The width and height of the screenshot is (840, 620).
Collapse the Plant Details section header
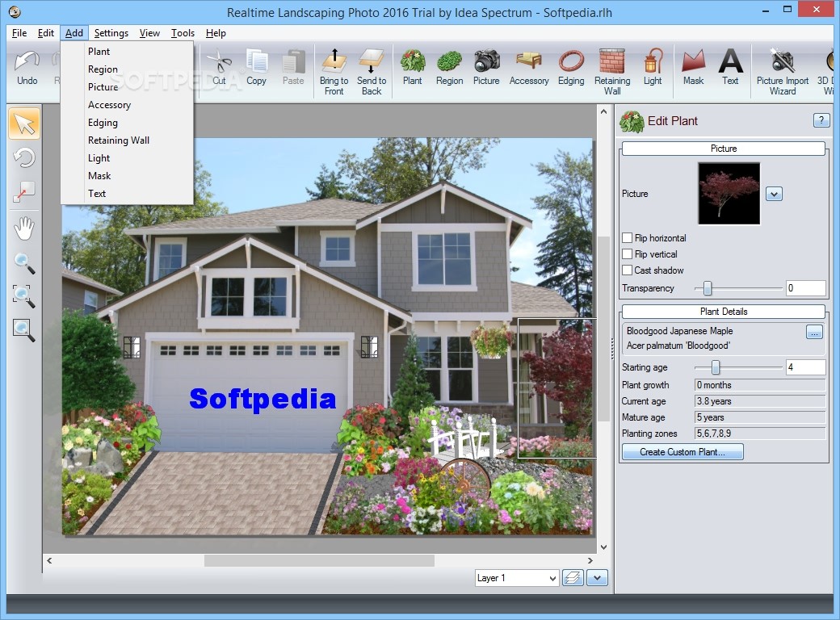[x=723, y=312]
